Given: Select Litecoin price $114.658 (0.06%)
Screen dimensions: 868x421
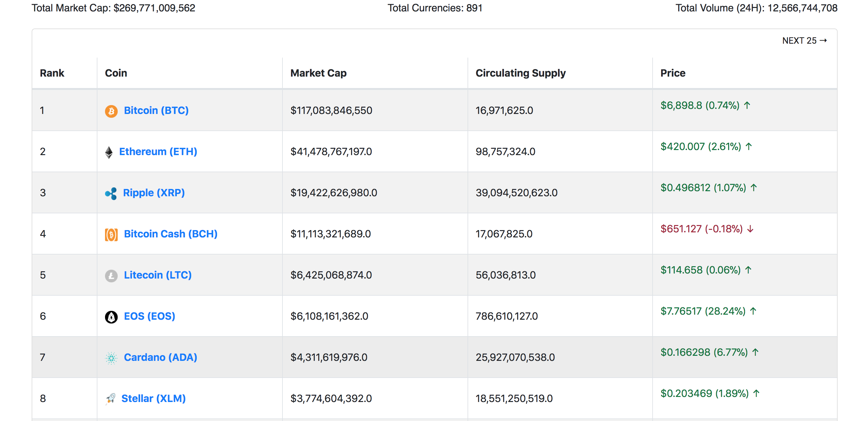Looking at the screenshot, I should click(x=701, y=270).
